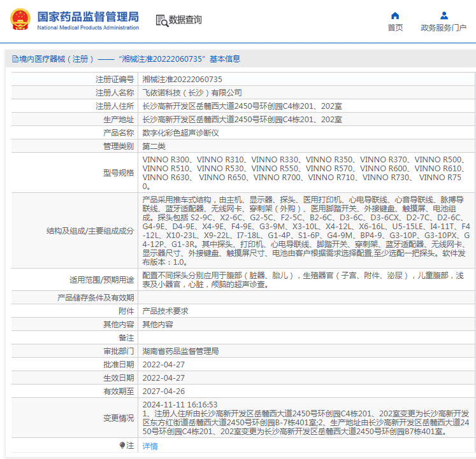
Task: Click the 审批部门 row label
Action: point(119,351)
